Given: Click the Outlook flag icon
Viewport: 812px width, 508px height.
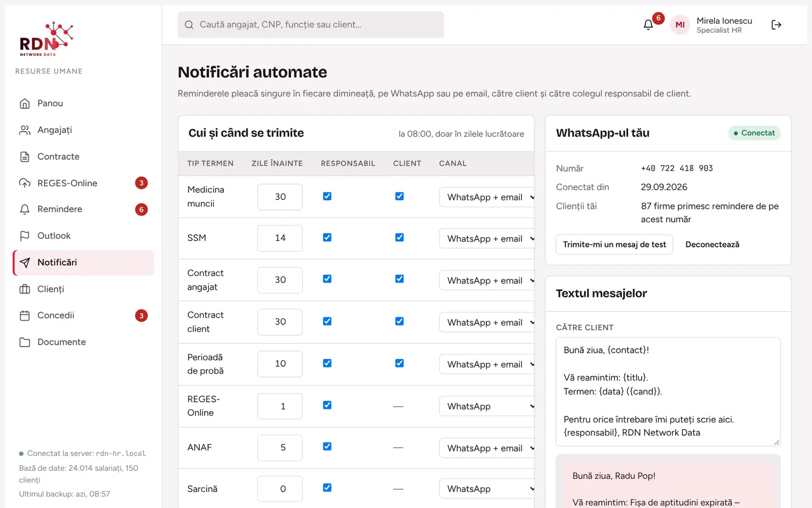Looking at the screenshot, I should click(25, 236).
